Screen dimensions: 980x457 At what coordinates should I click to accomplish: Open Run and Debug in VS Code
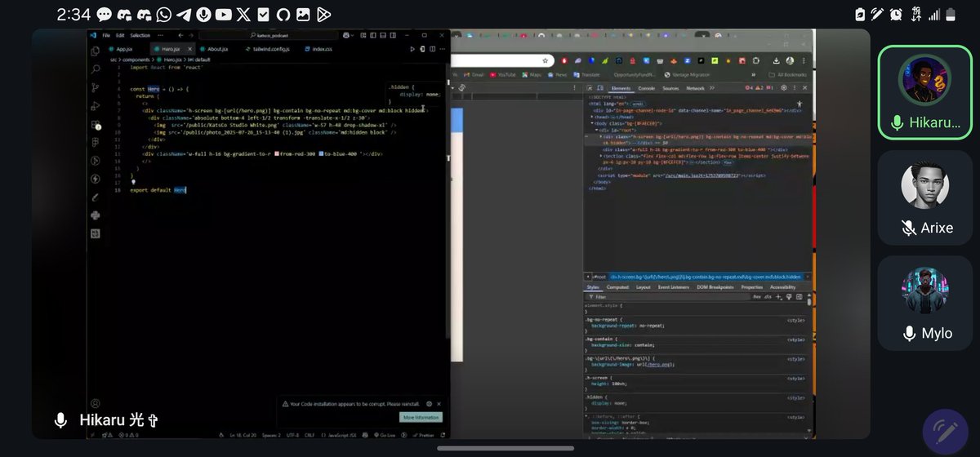tap(95, 106)
